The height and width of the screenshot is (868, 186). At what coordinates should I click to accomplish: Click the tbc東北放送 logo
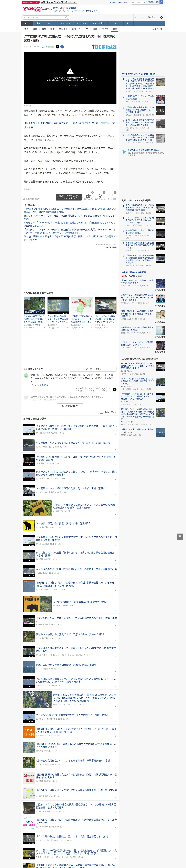pos(104,47)
